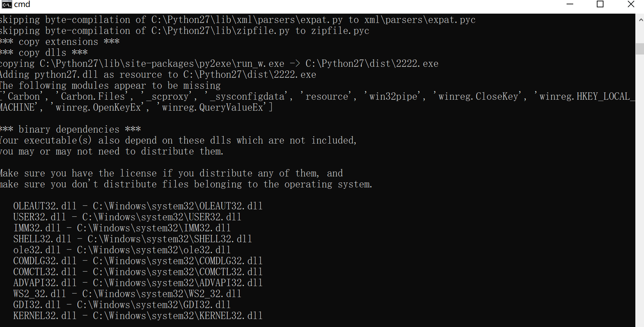Screen dimensions: 644x327
Task: Maximize the cmd window
Action: [600, 4]
